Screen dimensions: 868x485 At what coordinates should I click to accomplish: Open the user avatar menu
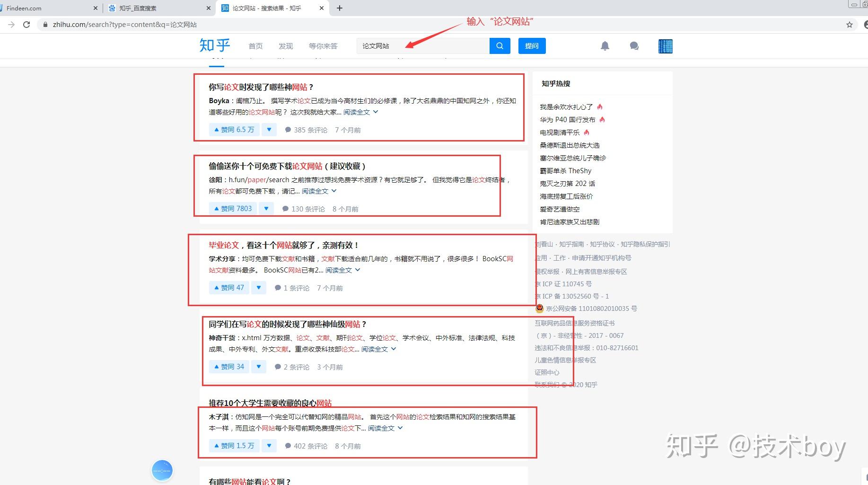pyautogui.click(x=665, y=46)
